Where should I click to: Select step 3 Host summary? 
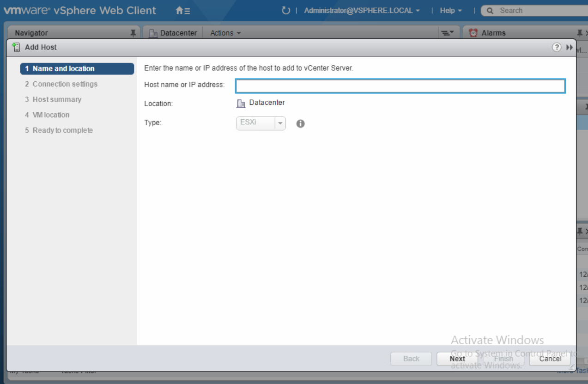(x=53, y=99)
